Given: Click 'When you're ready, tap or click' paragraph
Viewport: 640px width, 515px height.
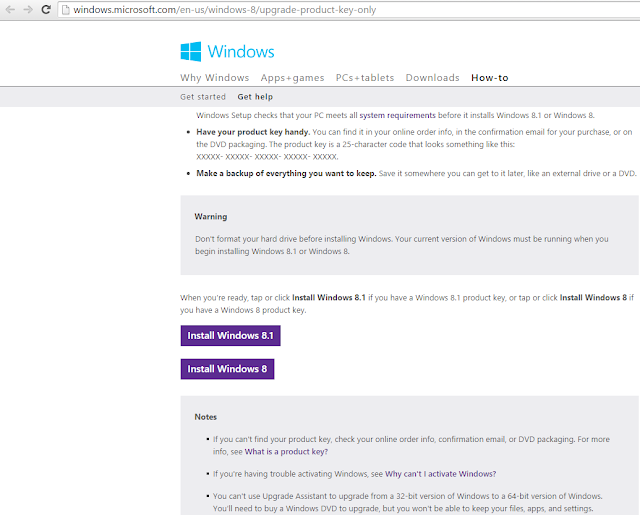Looking at the screenshot, I should click(407, 304).
